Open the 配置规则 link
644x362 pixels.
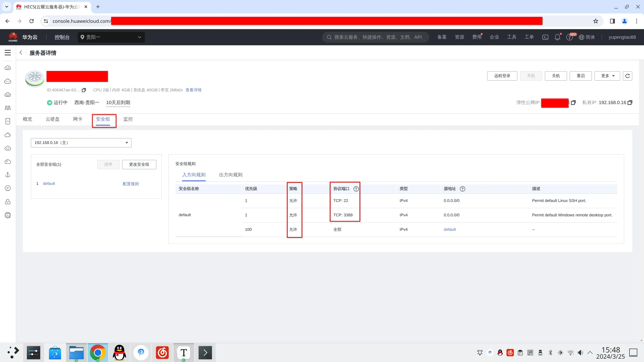pos(130,184)
